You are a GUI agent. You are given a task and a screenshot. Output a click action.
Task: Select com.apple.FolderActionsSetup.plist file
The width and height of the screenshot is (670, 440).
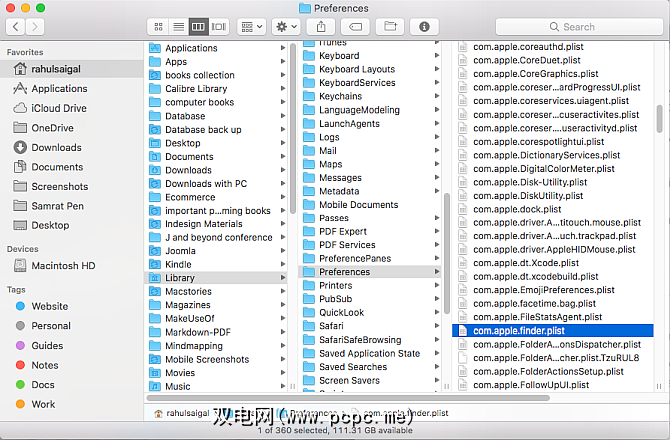[x=552, y=371]
